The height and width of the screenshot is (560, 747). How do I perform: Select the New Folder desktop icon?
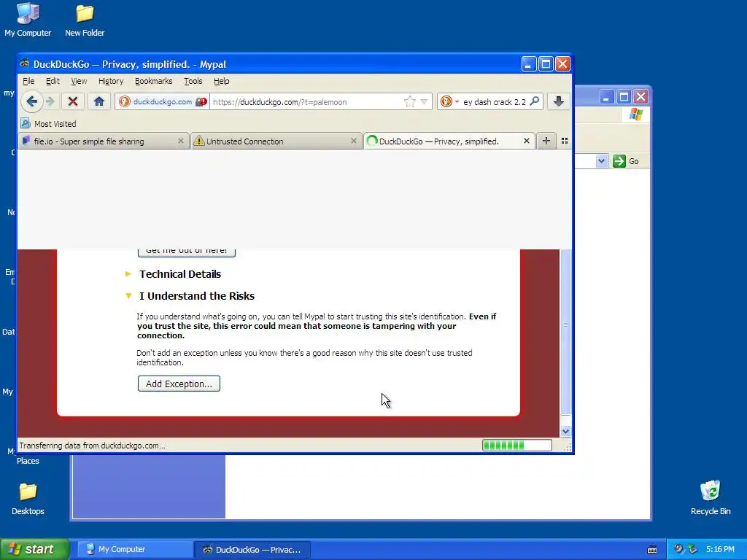[85, 20]
